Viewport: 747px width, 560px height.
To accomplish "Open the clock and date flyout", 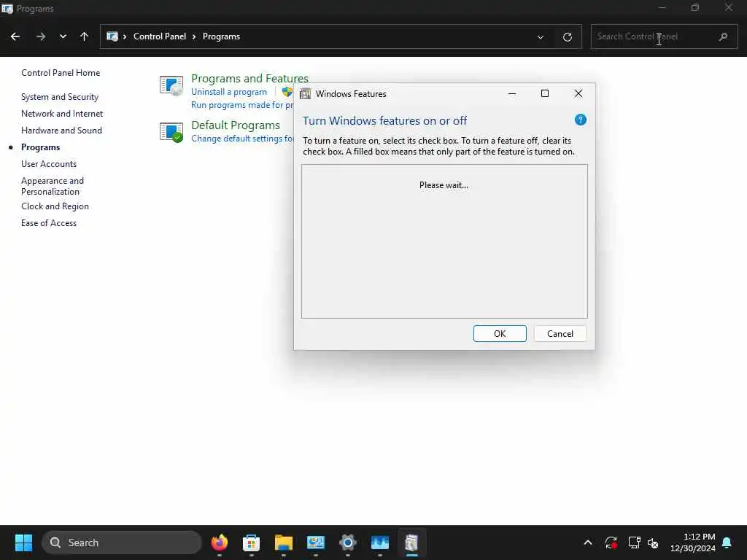I will coord(693,542).
